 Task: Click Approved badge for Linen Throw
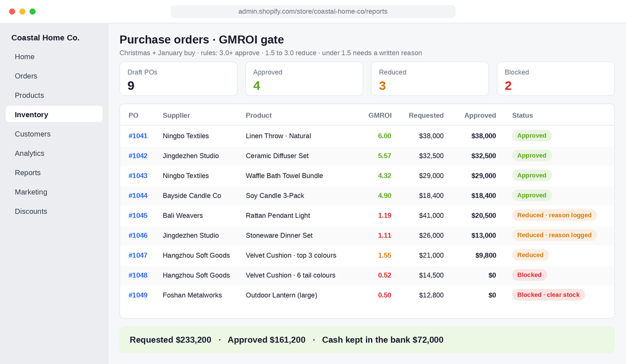(x=532, y=136)
